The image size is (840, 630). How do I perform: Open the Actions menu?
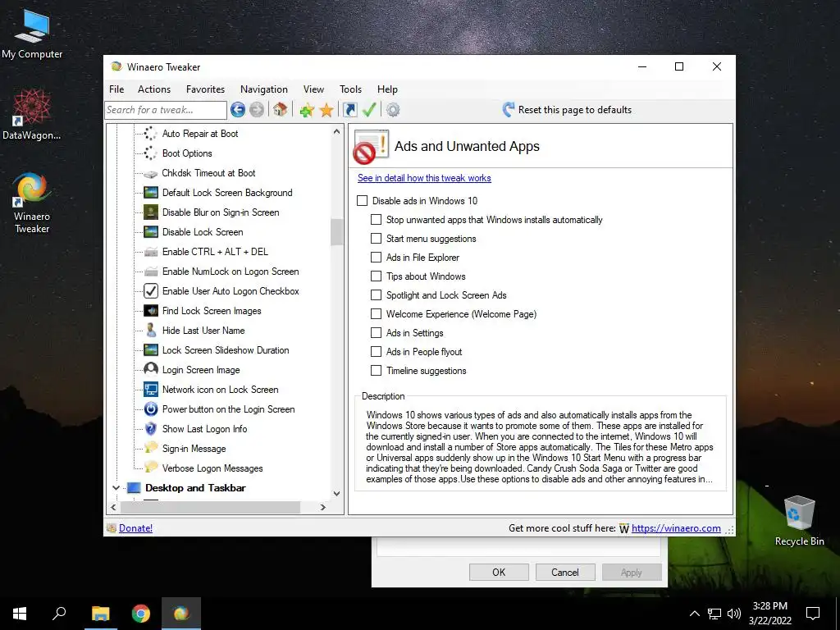[x=154, y=89]
